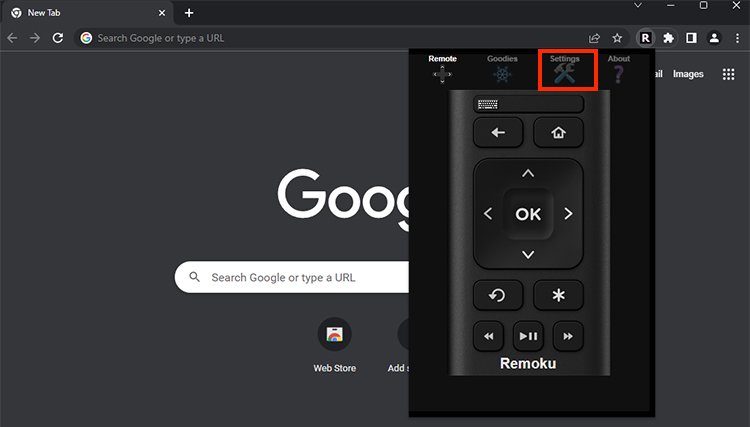Open the Settings tab in Remoku
750x427 pixels.
(x=564, y=69)
